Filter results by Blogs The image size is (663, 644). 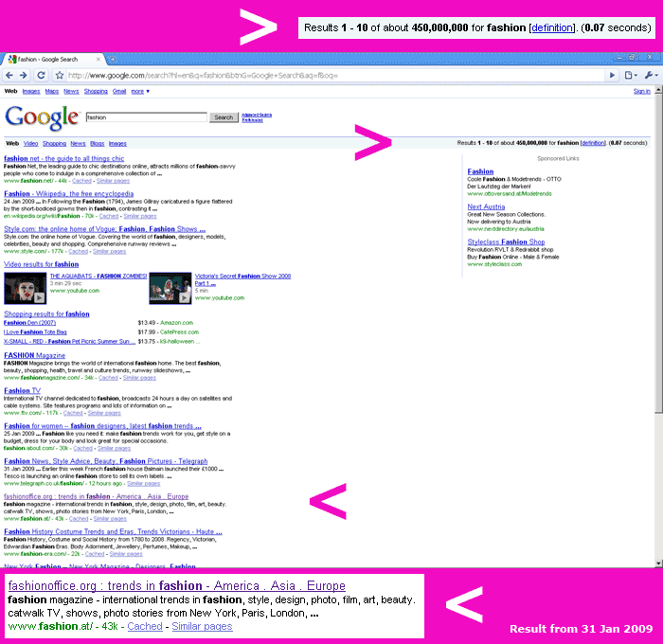[98, 144]
